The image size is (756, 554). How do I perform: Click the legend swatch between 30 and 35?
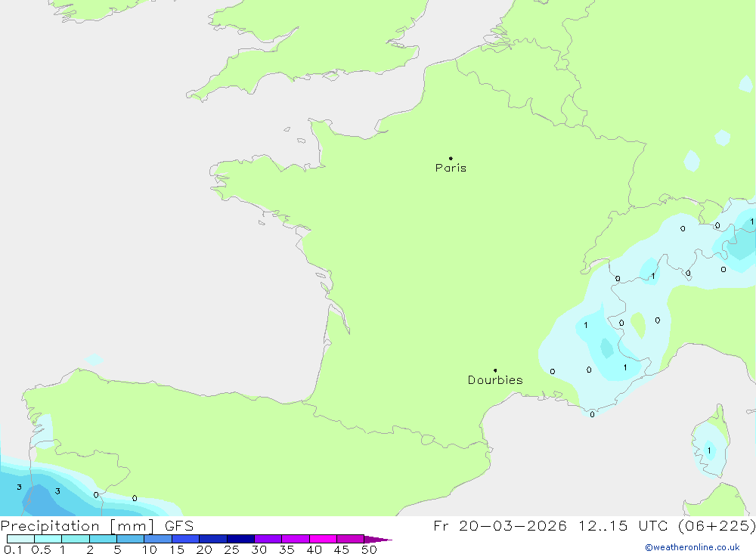click(x=268, y=539)
